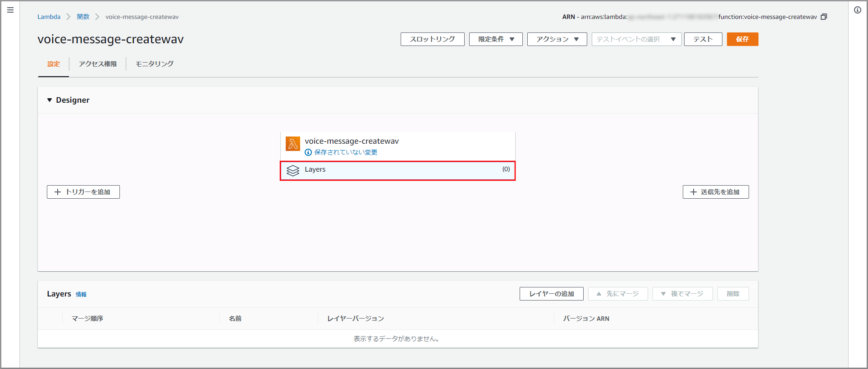Click the テスト button
Viewport: 868px width, 369px height.
point(703,39)
